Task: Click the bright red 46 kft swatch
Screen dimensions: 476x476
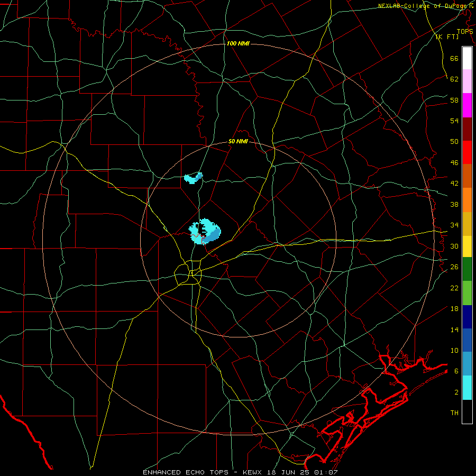Action: [x=467, y=152]
